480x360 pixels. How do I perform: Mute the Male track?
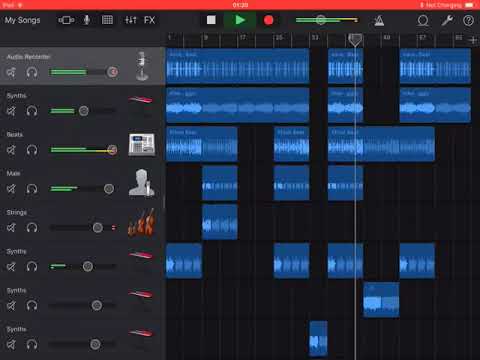(11, 189)
